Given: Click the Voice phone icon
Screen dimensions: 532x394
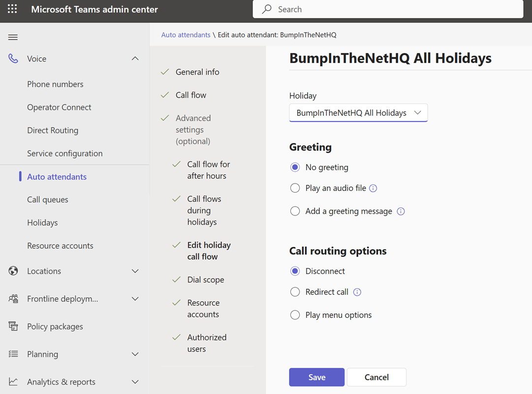Looking at the screenshot, I should [13, 59].
